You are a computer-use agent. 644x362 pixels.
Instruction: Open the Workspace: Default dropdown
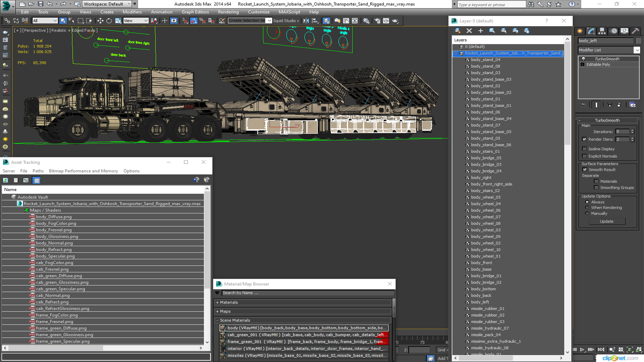(107, 4)
